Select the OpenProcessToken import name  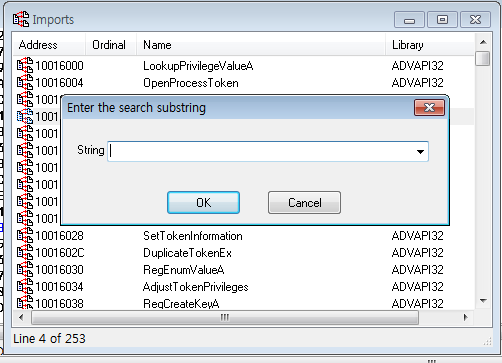point(191,83)
